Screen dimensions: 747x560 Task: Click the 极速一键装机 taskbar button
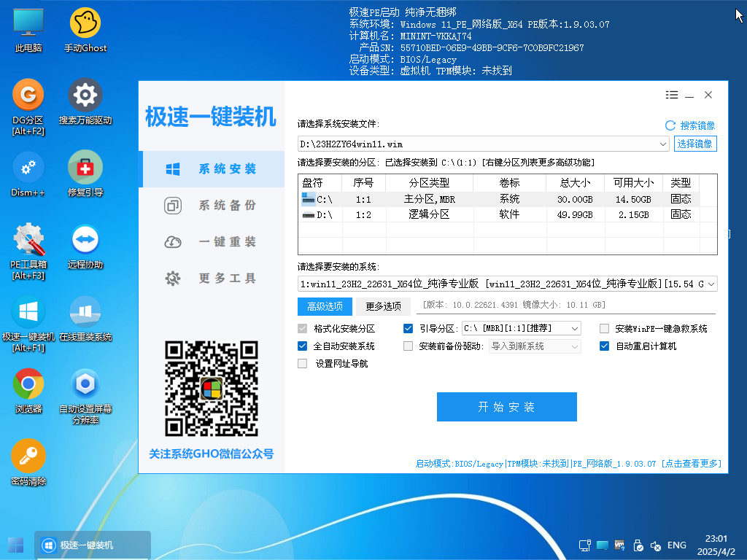(93, 545)
